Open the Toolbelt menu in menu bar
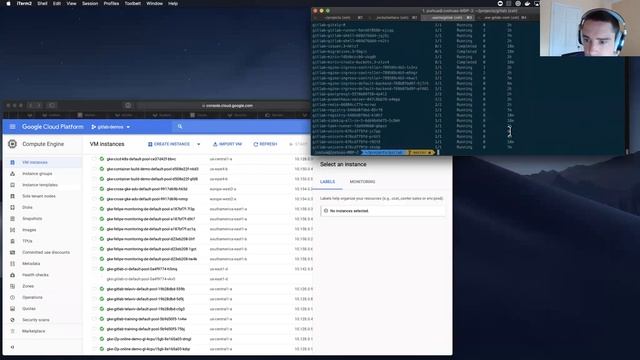Screen dimensions: 640x360 click(133, 3)
